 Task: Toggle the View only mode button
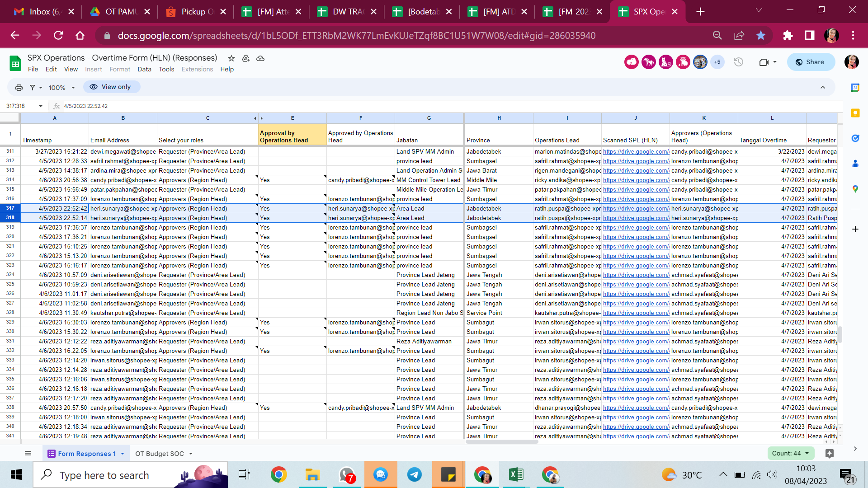(111, 87)
